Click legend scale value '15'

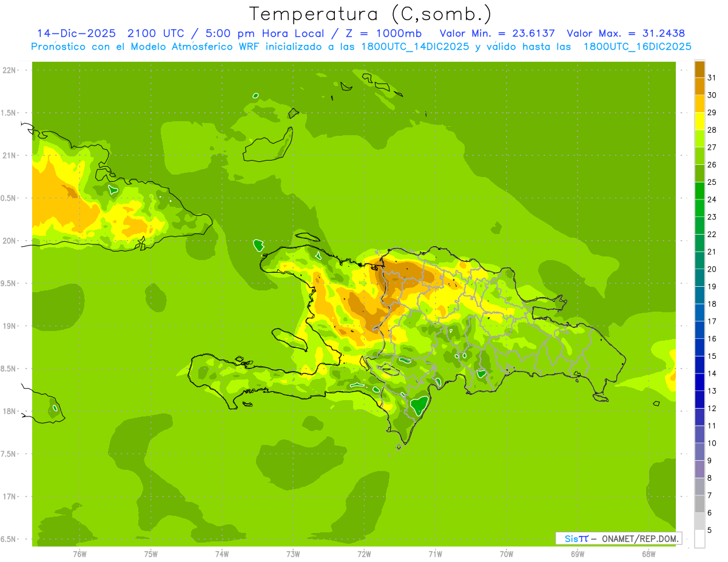click(712, 356)
